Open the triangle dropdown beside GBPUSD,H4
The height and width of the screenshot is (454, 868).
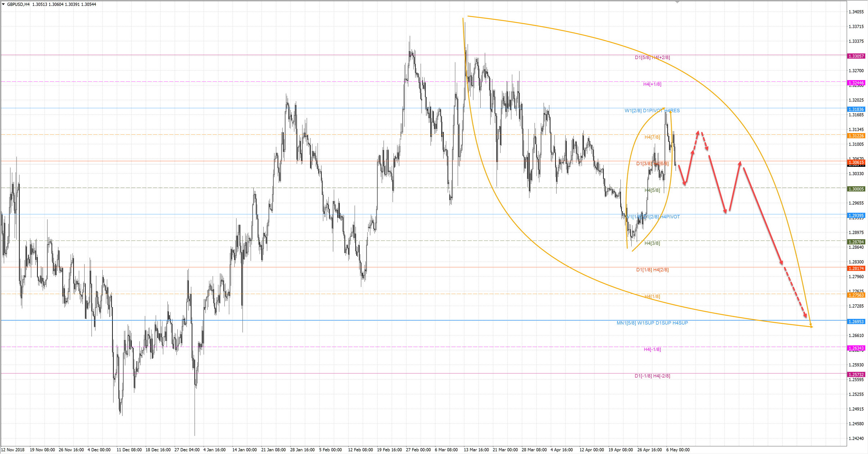coord(3,4)
